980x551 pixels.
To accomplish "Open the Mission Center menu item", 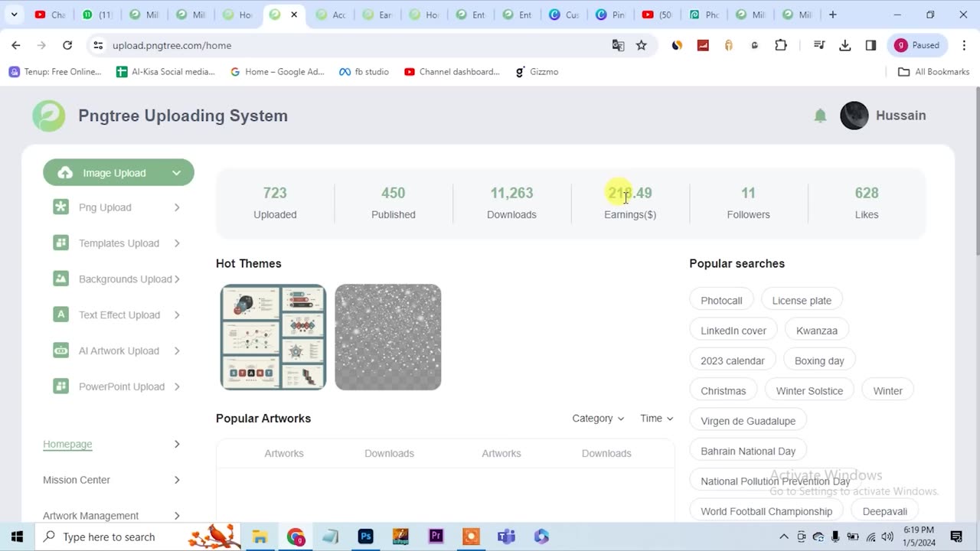I will tap(77, 480).
